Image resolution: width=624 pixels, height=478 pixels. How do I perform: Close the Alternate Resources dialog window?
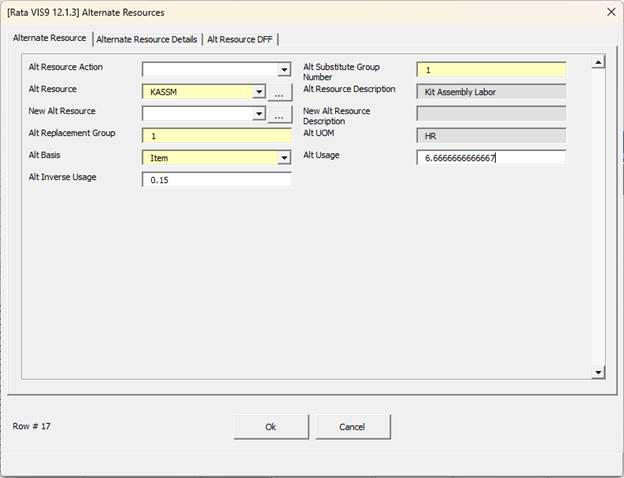tap(610, 12)
